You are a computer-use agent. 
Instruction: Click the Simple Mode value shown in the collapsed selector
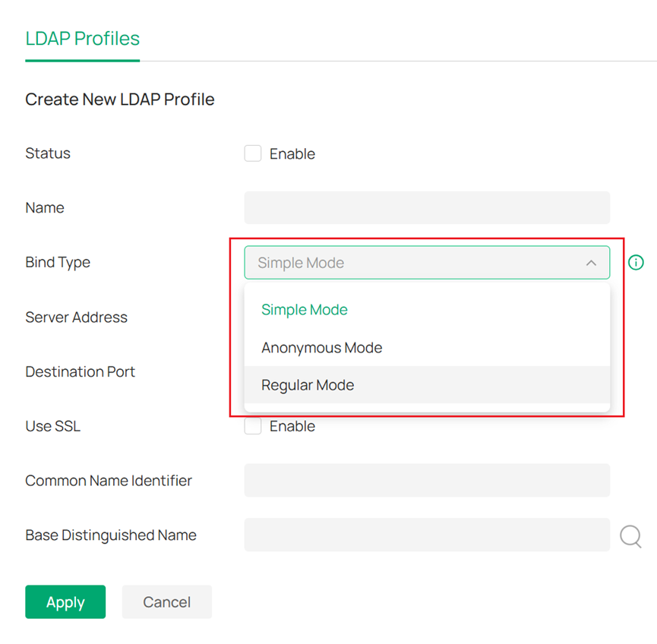(299, 262)
